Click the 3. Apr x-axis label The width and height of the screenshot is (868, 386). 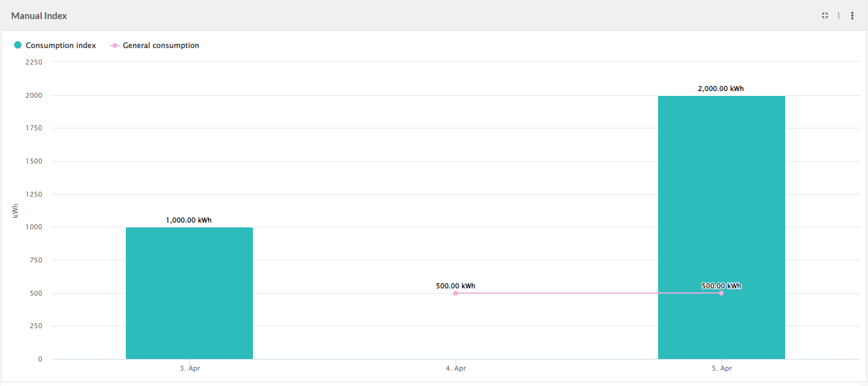pyautogui.click(x=189, y=368)
